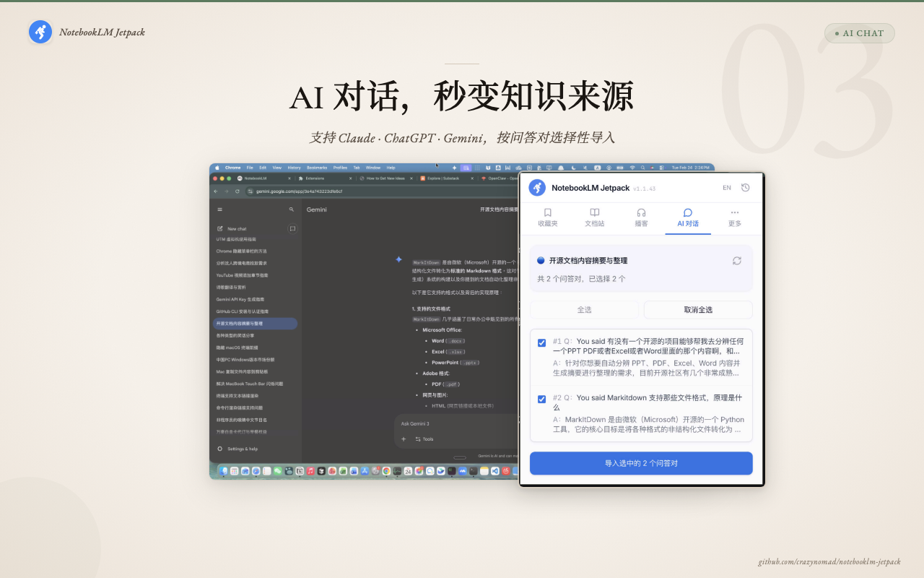Open the Chrome menu in macOS menu bar
The image size is (924, 578).
point(233,168)
